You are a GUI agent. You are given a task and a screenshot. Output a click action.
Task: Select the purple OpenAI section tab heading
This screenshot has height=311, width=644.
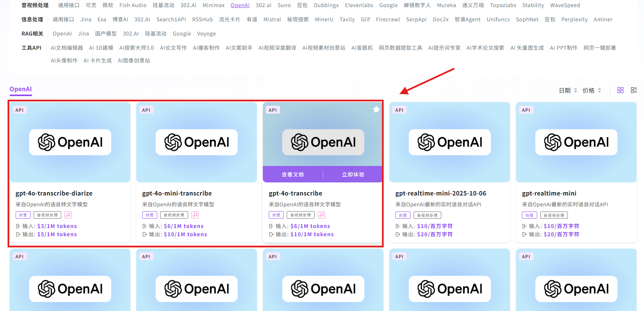(21, 89)
